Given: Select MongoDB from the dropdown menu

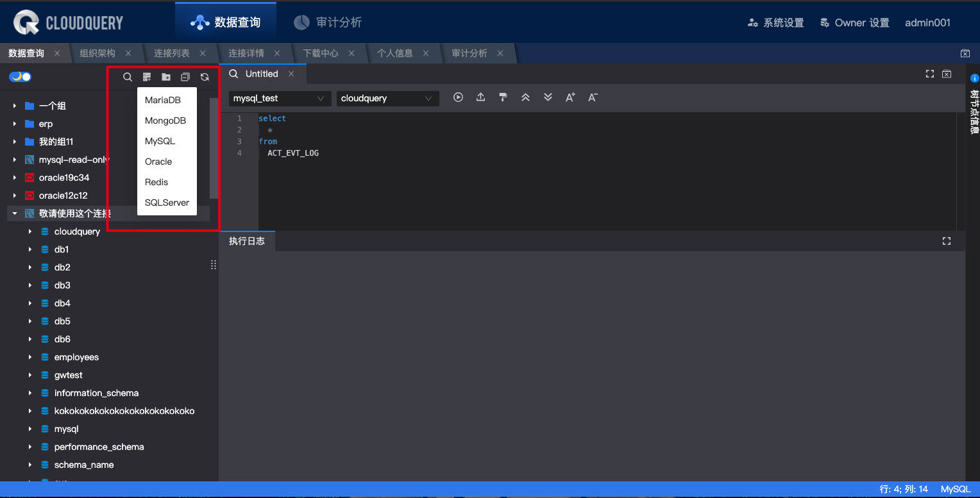Looking at the screenshot, I should click(167, 120).
